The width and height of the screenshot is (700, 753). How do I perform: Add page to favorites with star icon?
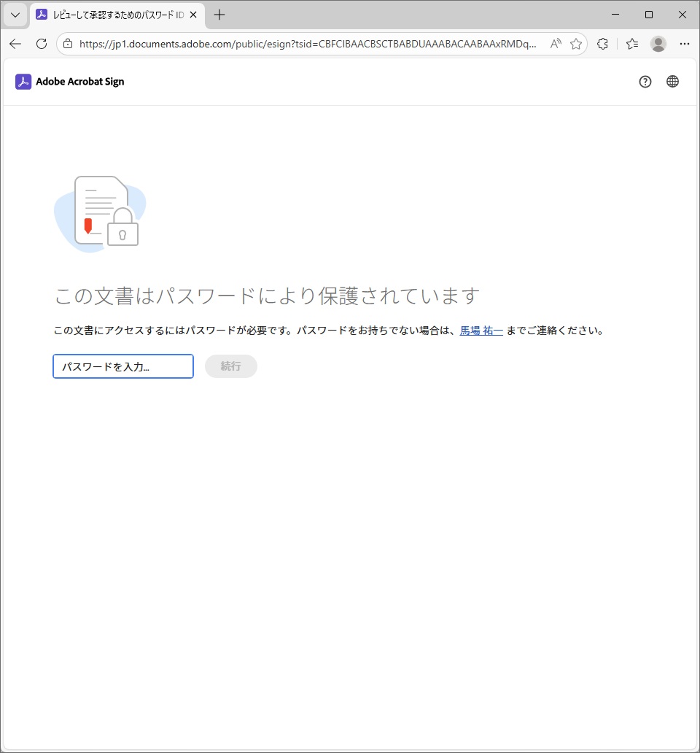(576, 44)
